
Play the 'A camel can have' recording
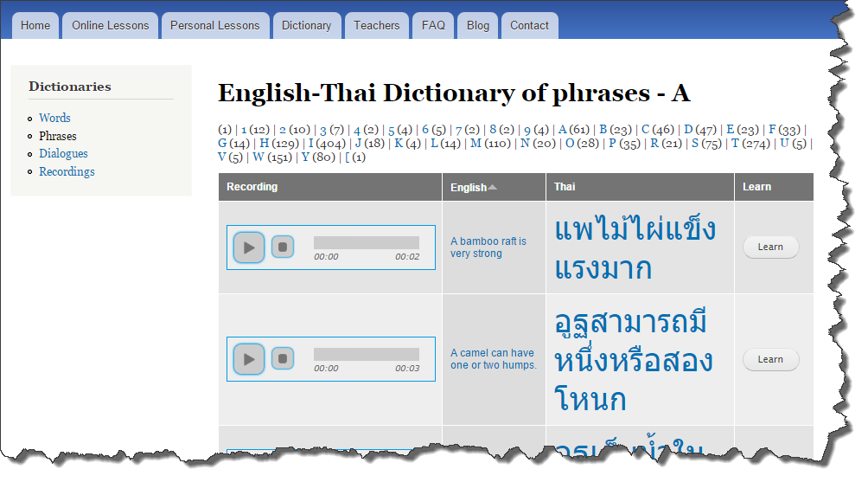click(x=248, y=359)
